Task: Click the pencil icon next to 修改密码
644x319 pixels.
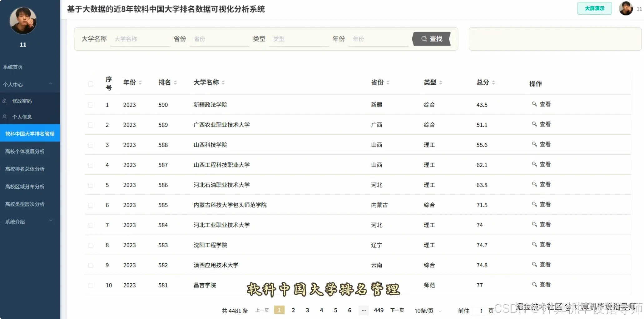Action: [4, 101]
